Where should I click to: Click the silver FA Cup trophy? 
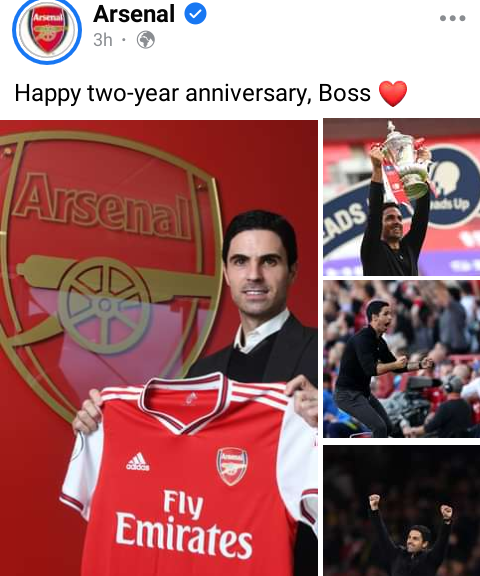point(404,160)
